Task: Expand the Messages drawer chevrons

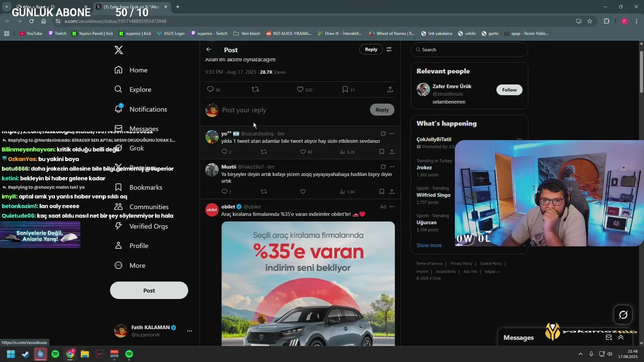Action: (x=621, y=338)
